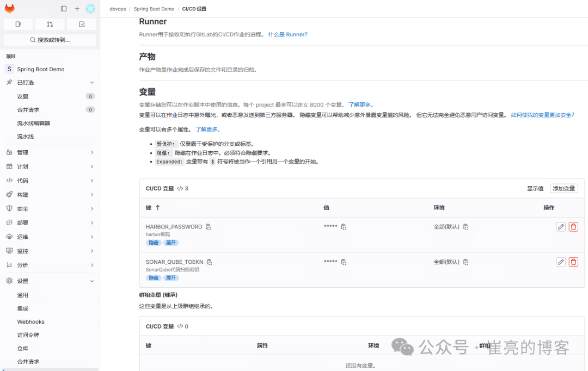Click the issues icon below the logo
Image resolution: width=588 pixels, height=371 pixels.
click(17, 24)
